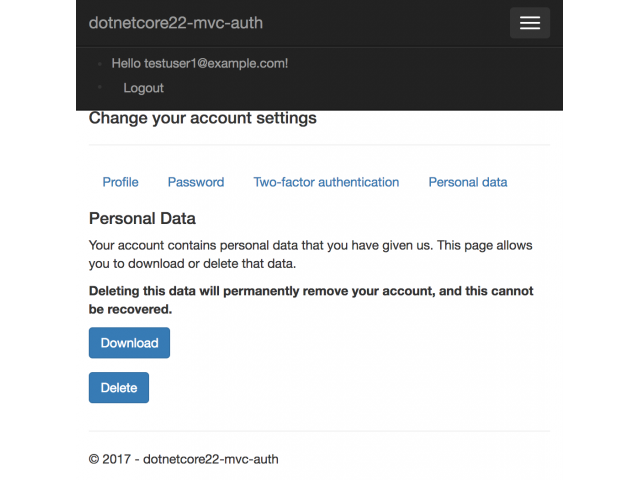Click the 'Personal Data' section heading
This screenshot has height=480, width=640.
click(142, 218)
